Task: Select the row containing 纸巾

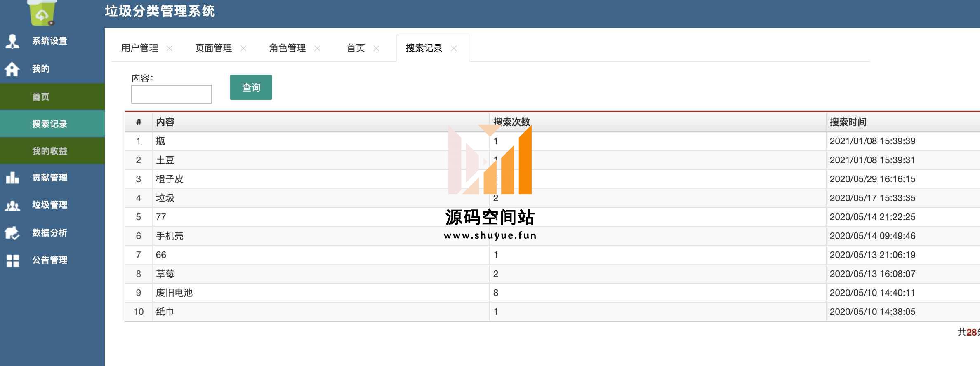Action: pyautogui.click(x=552, y=312)
